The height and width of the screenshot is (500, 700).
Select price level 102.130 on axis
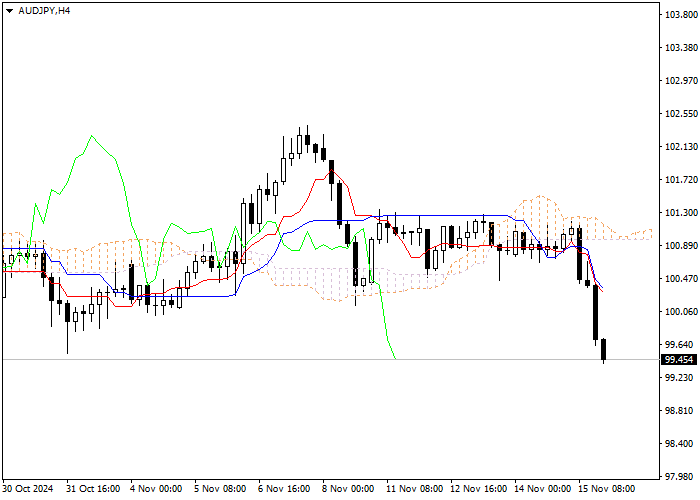[681, 147]
